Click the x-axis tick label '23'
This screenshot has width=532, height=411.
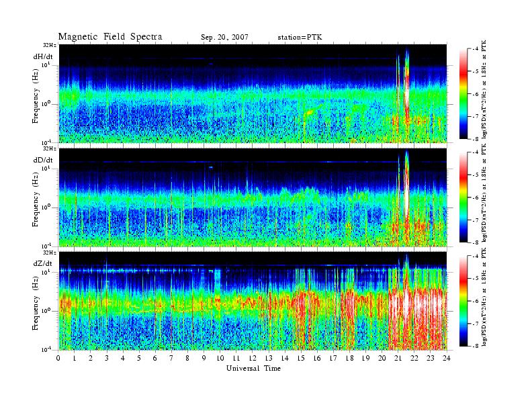tap(430, 358)
